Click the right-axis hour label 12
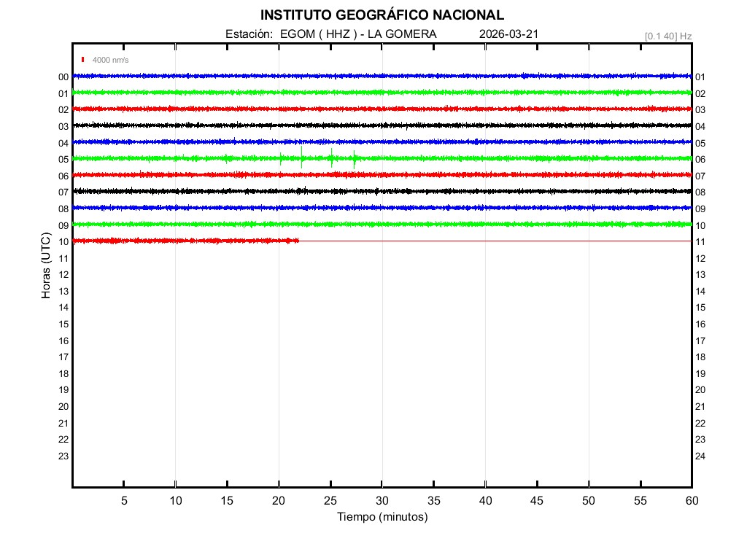 [700, 259]
